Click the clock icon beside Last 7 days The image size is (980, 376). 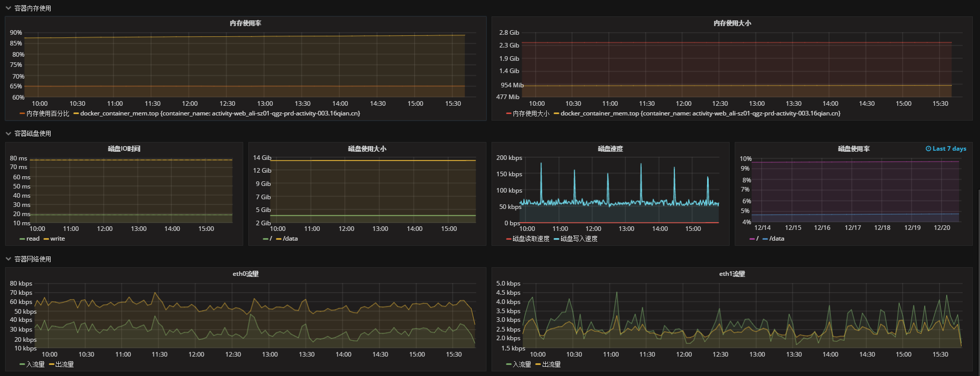click(x=928, y=149)
